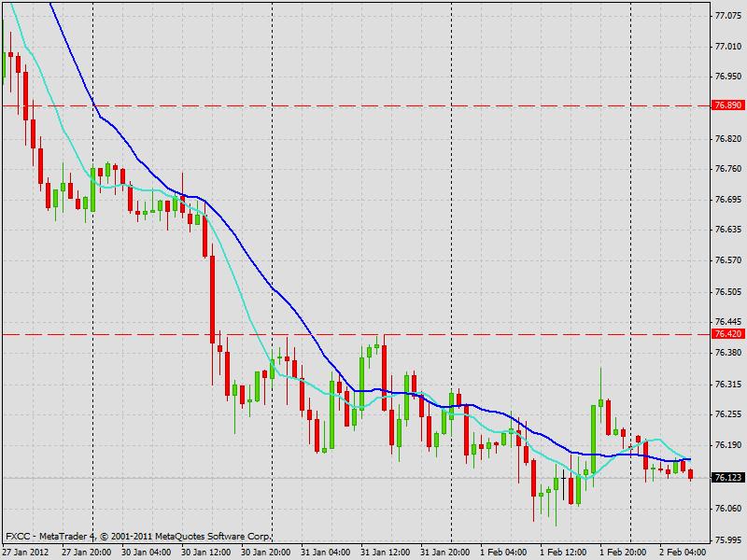Select the 76.950 price axis value
Image resolution: width=747 pixels, height=560 pixels.
[x=728, y=77]
